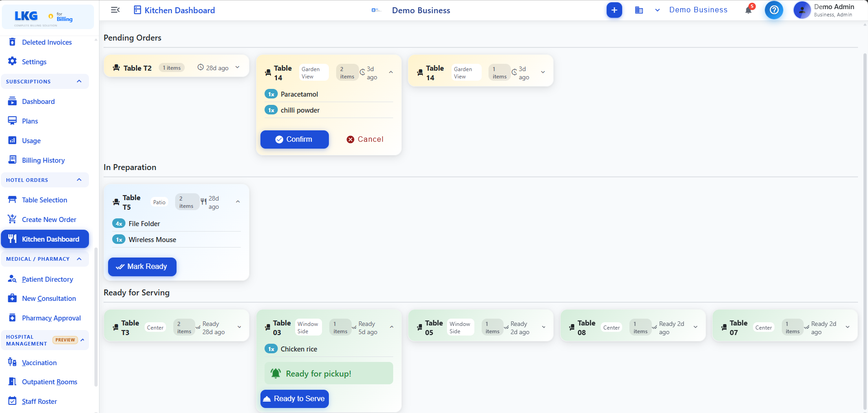The width and height of the screenshot is (868, 413).
Task: Cancel the Table 14 pending order
Action: click(x=365, y=139)
